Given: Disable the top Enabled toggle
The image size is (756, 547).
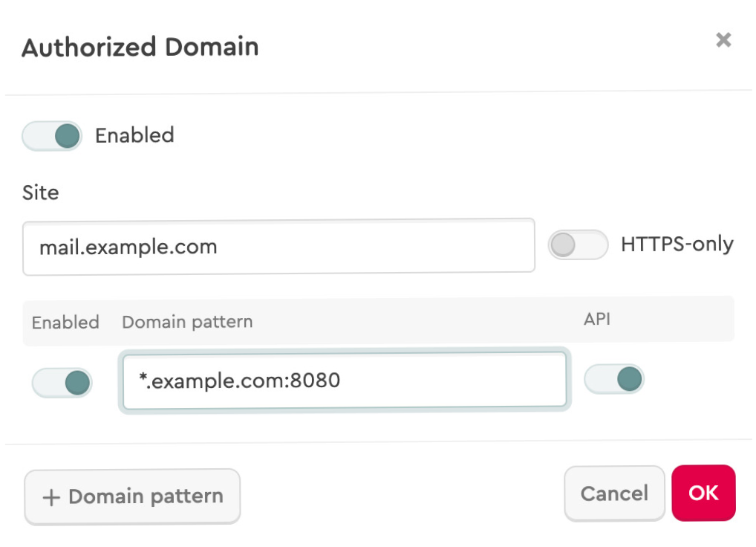Looking at the screenshot, I should coord(52,135).
